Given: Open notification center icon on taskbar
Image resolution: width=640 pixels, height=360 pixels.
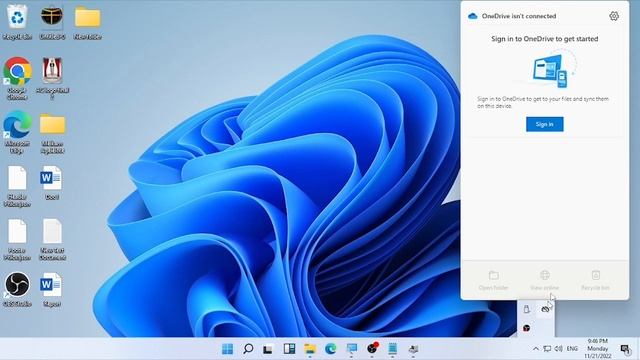Looking at the screenshot, I should [x=625, y=349].
